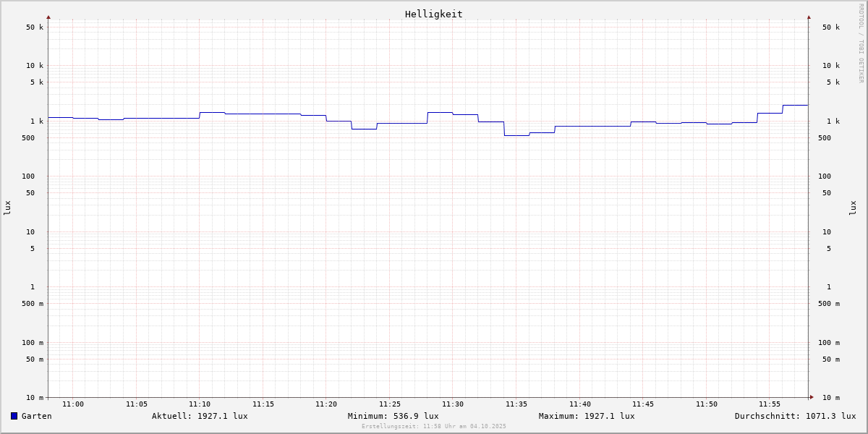Viewport: 868px width, 434px height.
Task: Click the right axis lux unit label
Action: pyautogui.click(x=853, y=208)
